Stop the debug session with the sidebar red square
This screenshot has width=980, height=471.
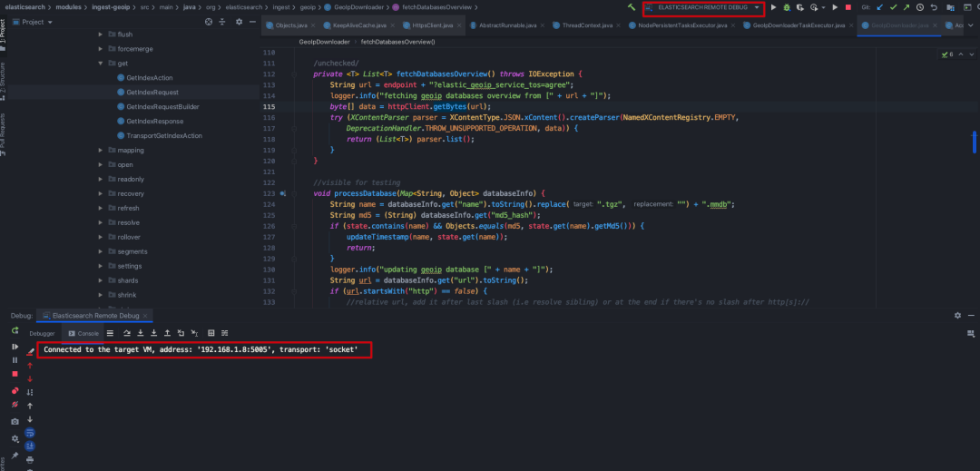[x=15, y=374]
